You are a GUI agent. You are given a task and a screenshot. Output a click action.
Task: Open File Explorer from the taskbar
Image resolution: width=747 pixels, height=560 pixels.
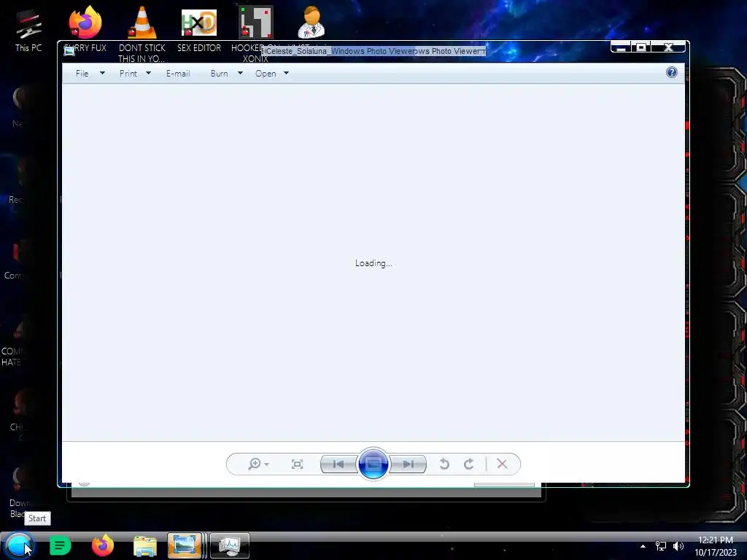(145, 547)
